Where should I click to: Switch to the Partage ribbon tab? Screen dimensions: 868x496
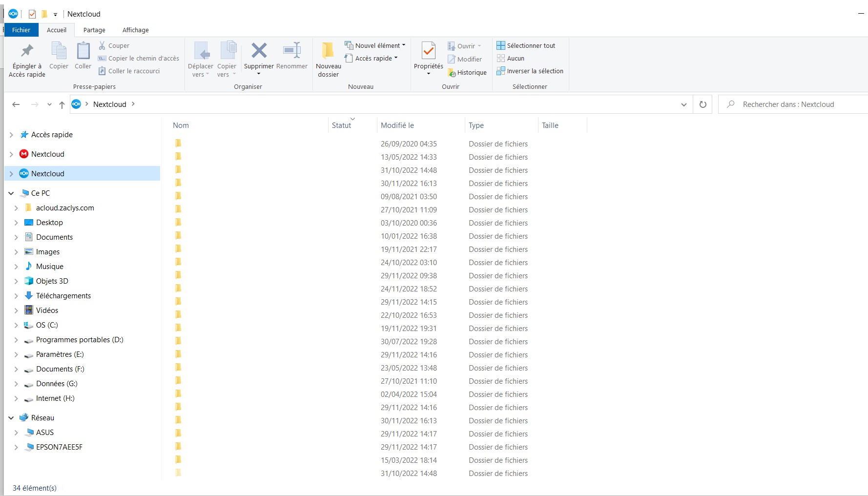coord(94,30)
